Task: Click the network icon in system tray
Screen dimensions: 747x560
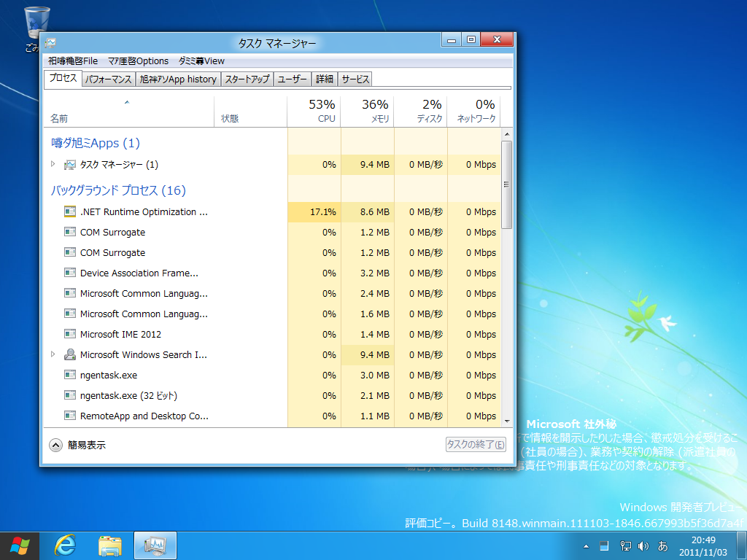Action: click(x=625, y=545)
